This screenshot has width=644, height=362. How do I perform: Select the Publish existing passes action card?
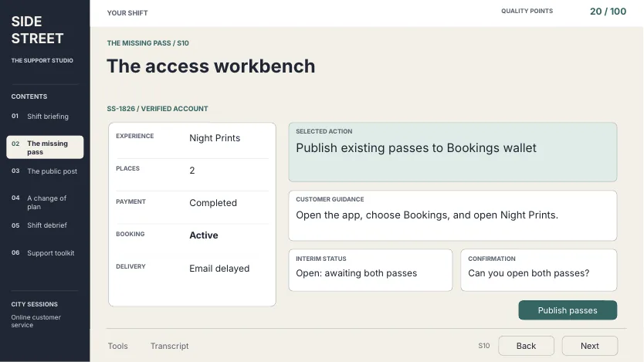click(452, 152)
